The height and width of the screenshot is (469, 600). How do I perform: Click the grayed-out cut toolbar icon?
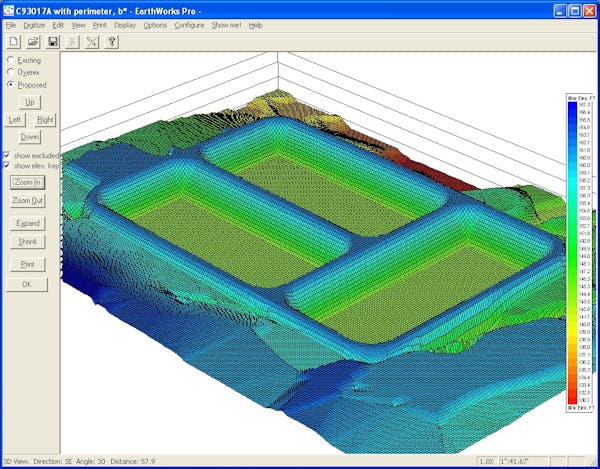point(73,42)
